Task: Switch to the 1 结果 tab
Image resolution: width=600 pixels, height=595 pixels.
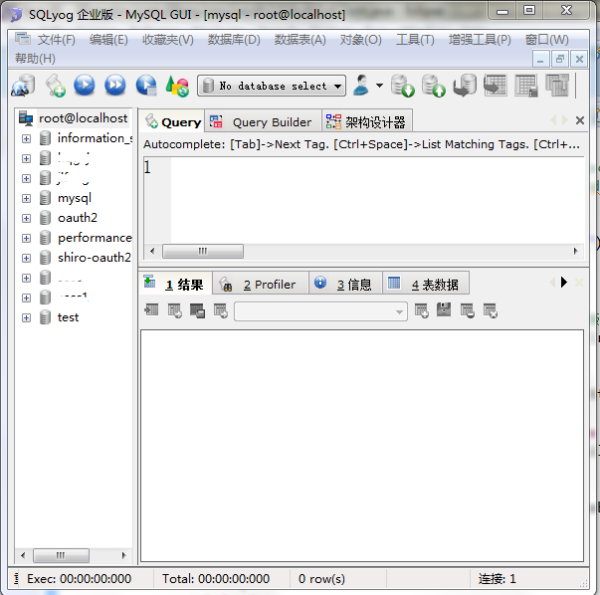Action: click(175, 284)
